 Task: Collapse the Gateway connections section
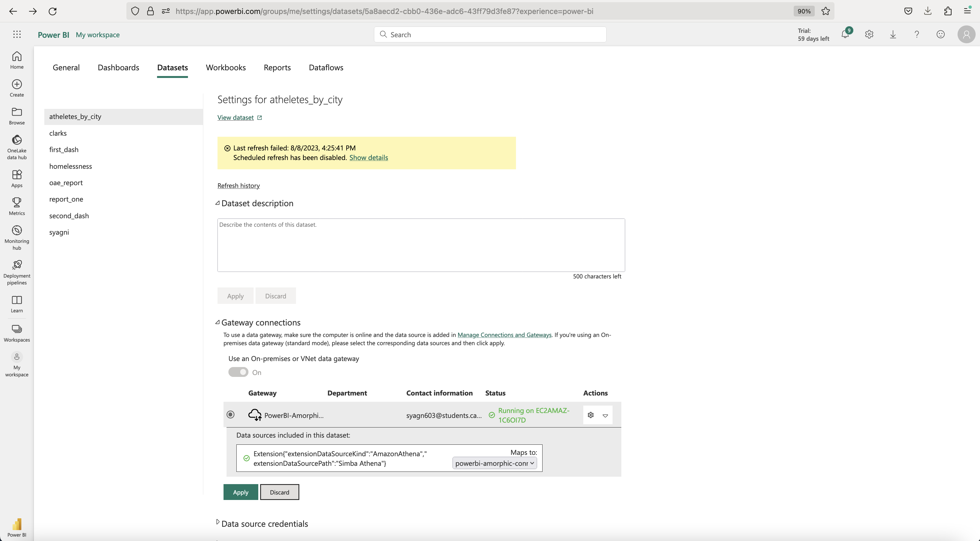(218, 322)
